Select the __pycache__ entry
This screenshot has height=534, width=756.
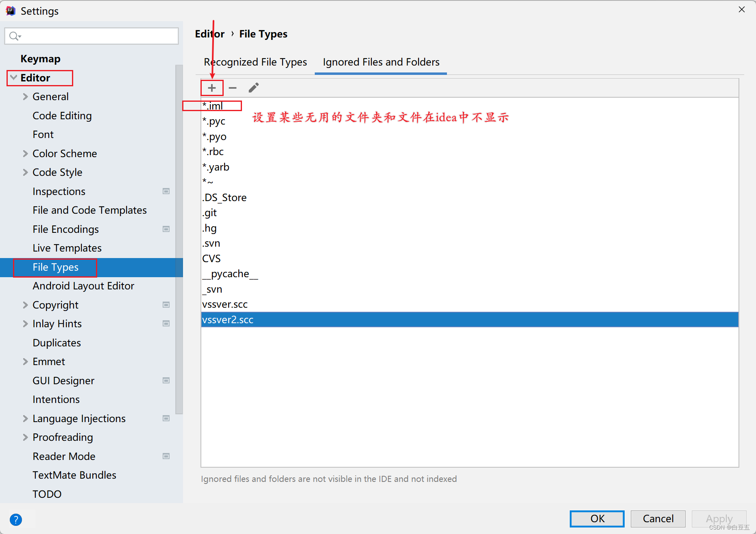pos(470,274)
